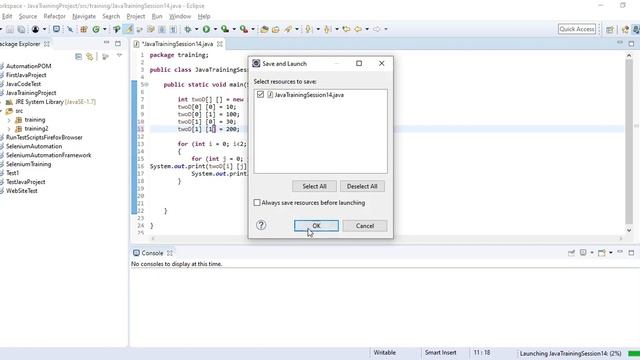
Task: Click the Open Perspective icon
Action: click(x=610, y=29)
